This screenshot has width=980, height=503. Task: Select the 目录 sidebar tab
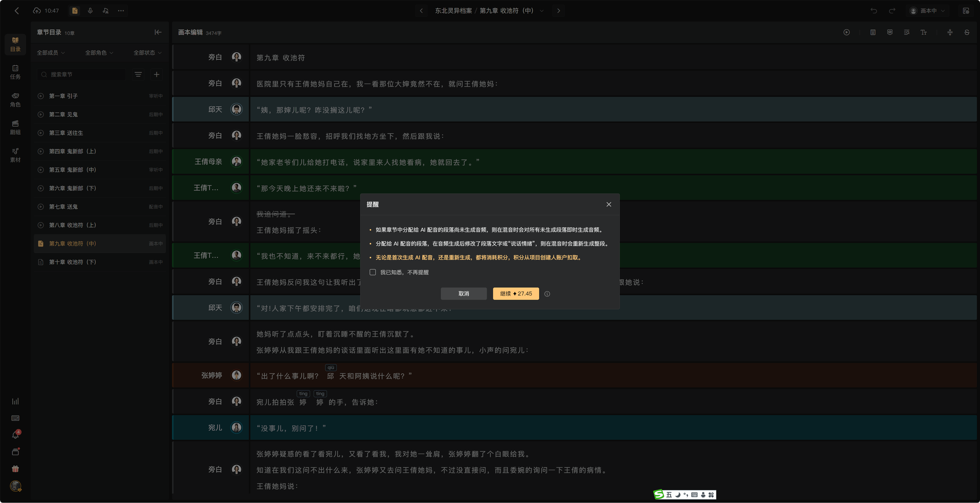click(15, 44)
